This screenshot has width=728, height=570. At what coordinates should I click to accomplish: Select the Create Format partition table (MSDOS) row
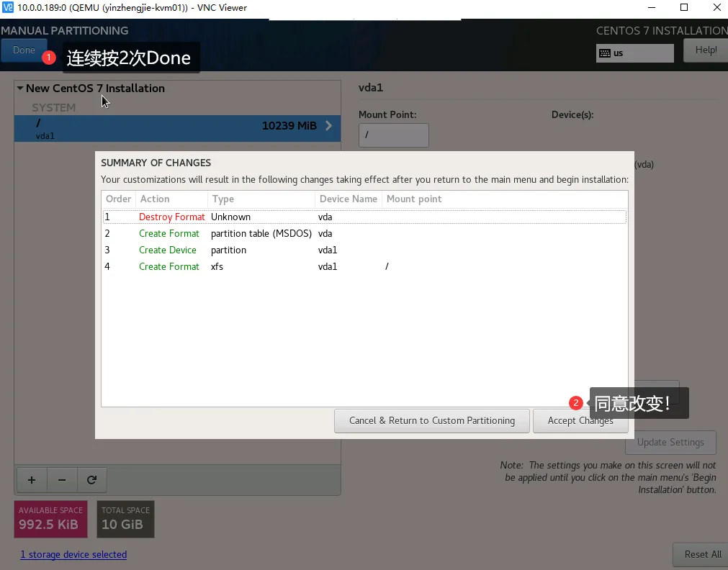[x=364, y=233]
